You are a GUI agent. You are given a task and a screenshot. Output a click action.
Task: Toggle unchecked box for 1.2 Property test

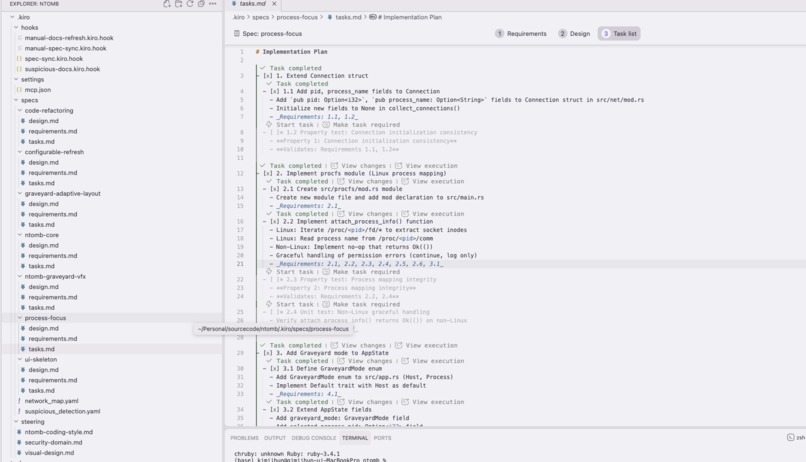tap(276, 132)
